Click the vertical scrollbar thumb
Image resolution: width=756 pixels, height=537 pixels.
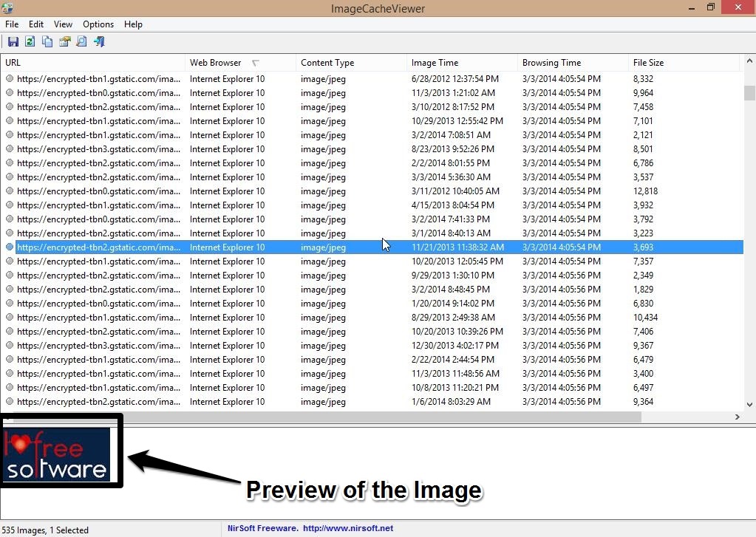click(749, 92)
